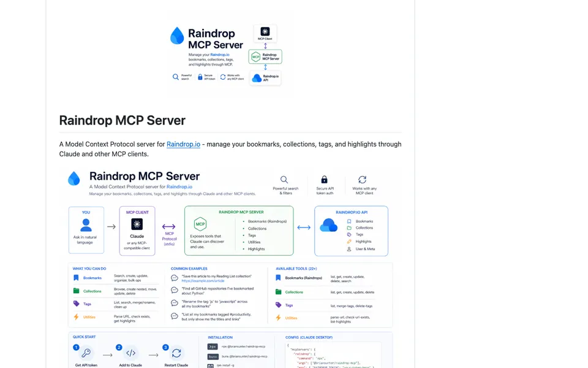Click the lightning bolt icon under AVAILABLE TOOLS
The width and height of the screenshot is (588, 368).
(x=278, y=318)
